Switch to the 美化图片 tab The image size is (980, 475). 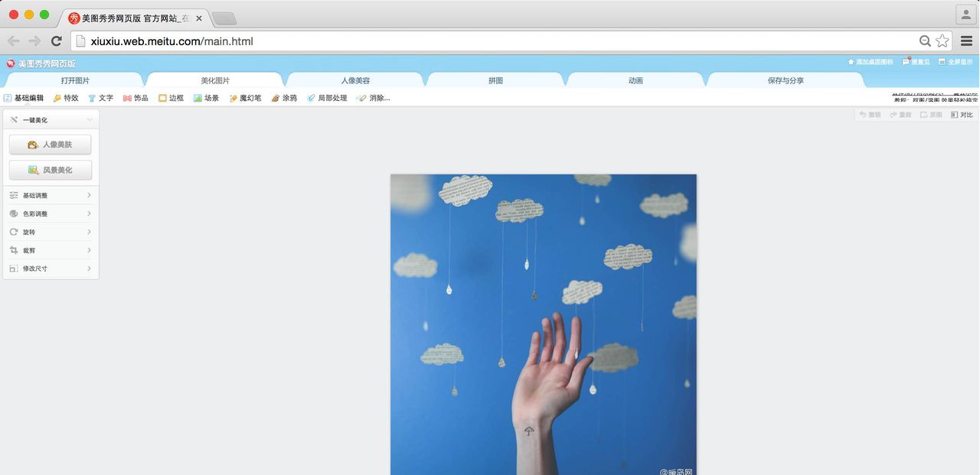(215, 80)
